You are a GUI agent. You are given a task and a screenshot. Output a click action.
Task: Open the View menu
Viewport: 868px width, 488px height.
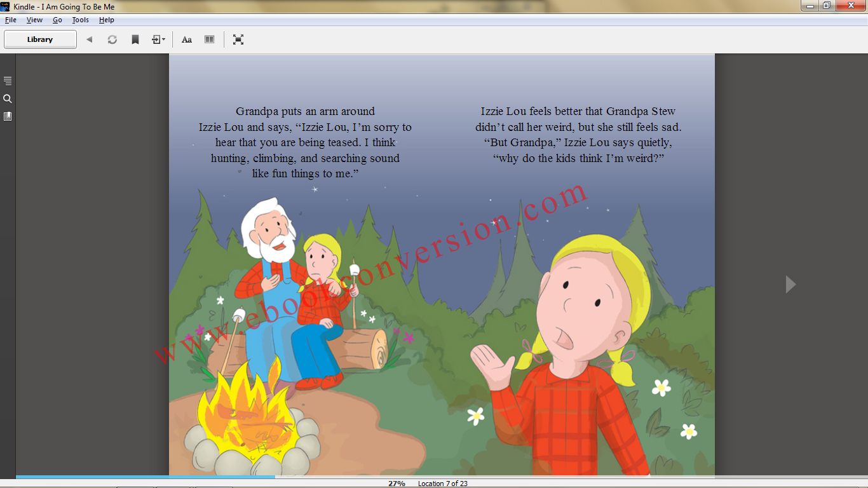34,20
